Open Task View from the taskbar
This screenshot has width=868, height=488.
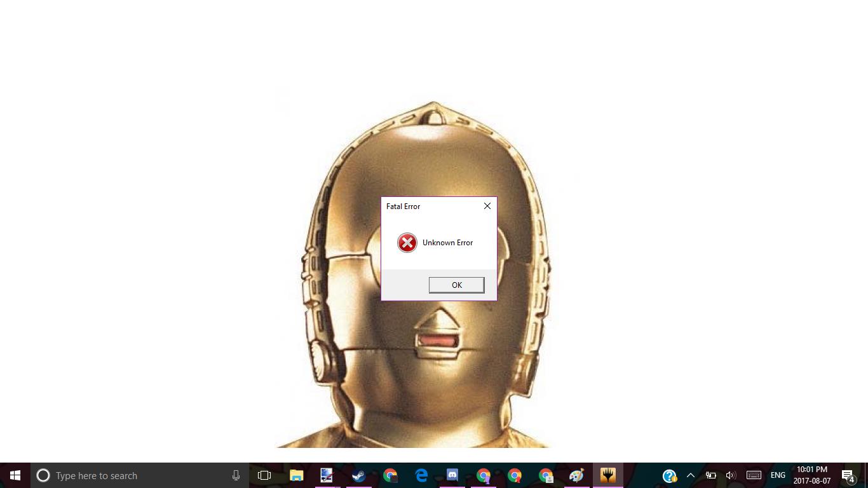click(264, 475)
